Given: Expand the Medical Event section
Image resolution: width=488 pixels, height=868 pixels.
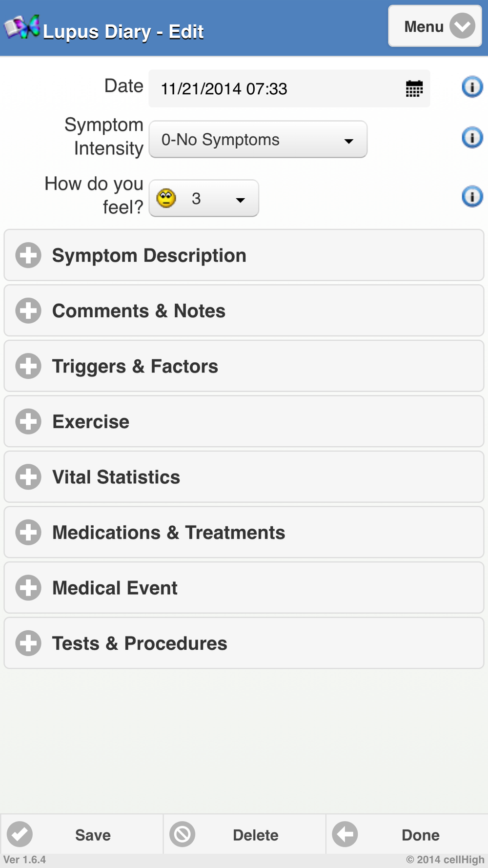Looking at the screenshot, I should (244, 588).
